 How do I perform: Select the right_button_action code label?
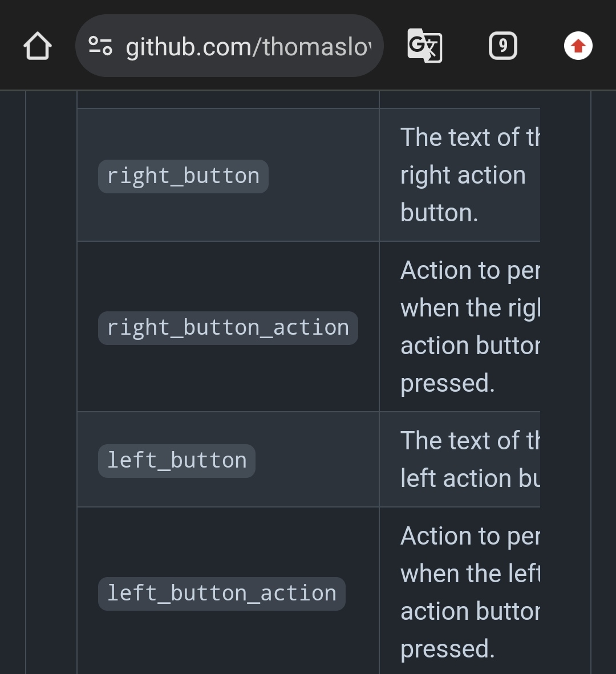tap(228, 328)
